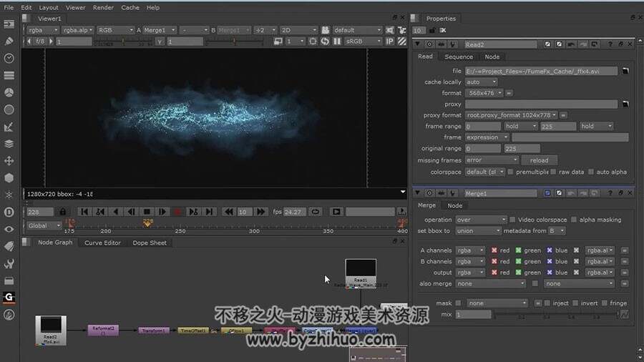Open the Channel nodes stacked-lines icon
Viewport: 644px width, 362px height.
coord(9,76)
